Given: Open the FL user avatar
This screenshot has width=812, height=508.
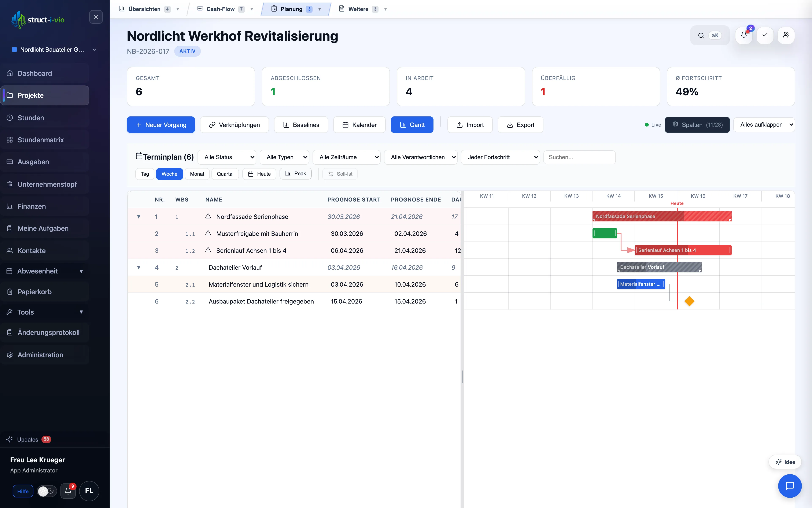Looking at the screenshot, I should click(x=89, y=491).
